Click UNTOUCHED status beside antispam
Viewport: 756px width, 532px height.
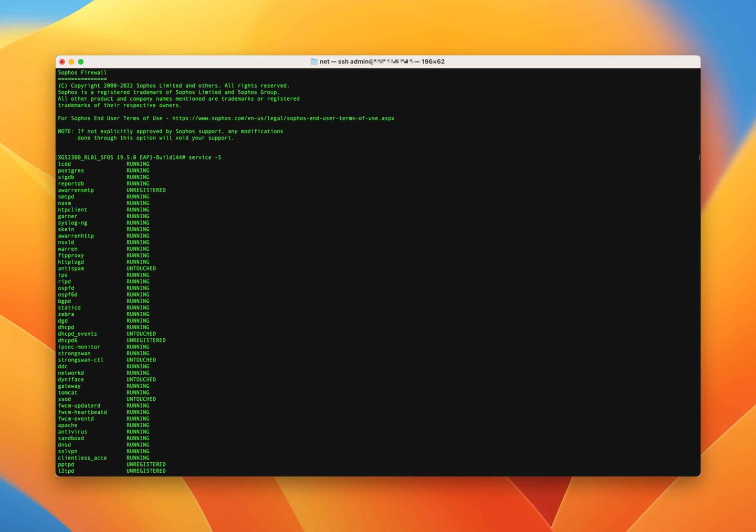pyautogui.click(x=141, y=269)
